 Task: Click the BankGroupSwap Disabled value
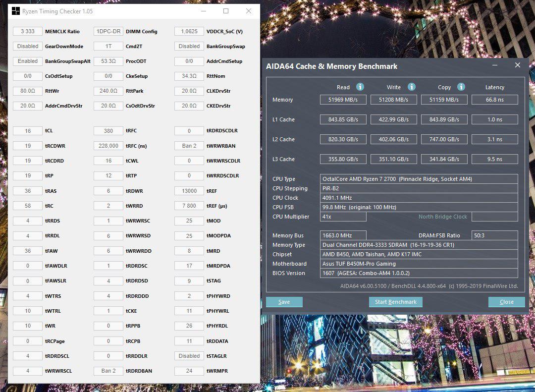[189, 46]
